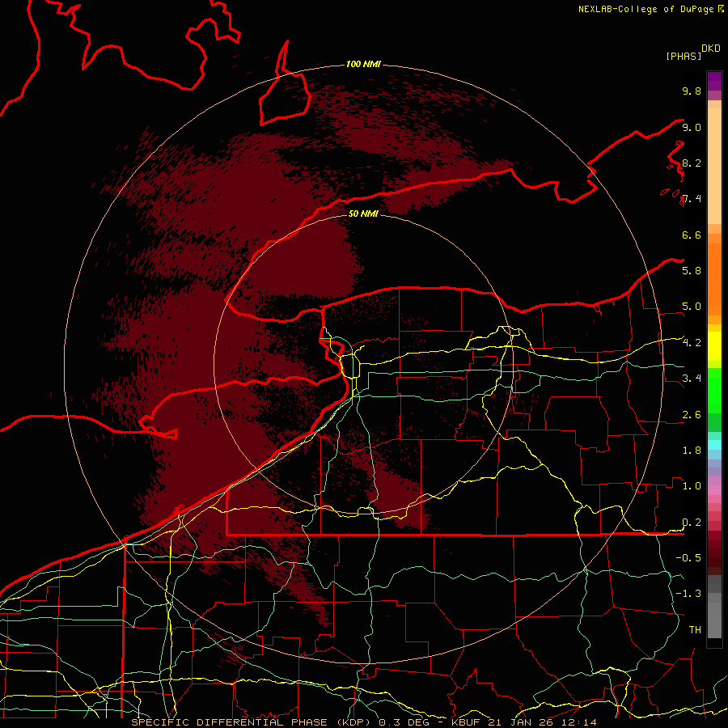Click the 2.6 value on the color scale
The image size is (728, 728).
(x=692, y=415)
